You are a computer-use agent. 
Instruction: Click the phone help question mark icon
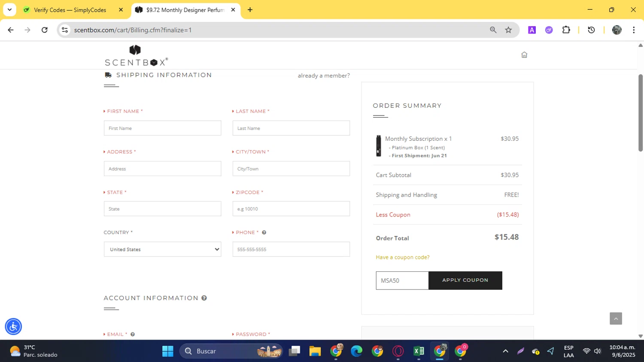pyautogui.click(x=264, y=233)
